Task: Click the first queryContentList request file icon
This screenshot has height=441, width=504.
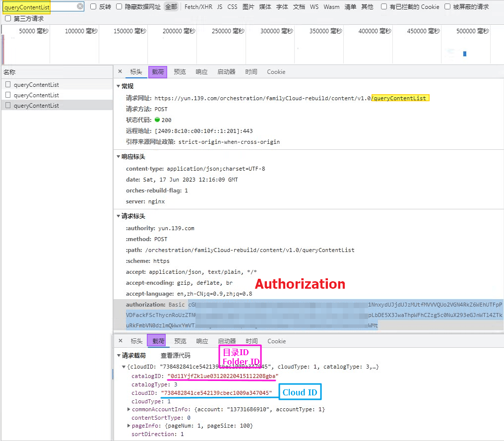Action: (8, 84)
